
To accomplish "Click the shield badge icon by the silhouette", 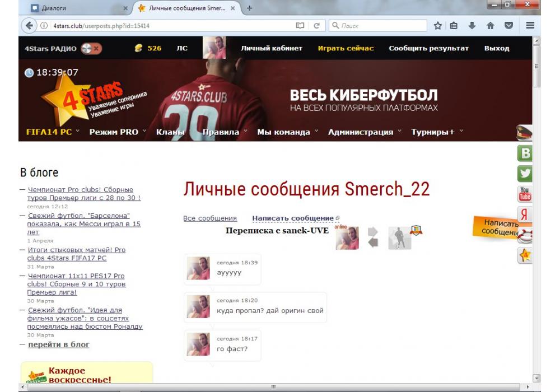I will (x=416, y=230).
